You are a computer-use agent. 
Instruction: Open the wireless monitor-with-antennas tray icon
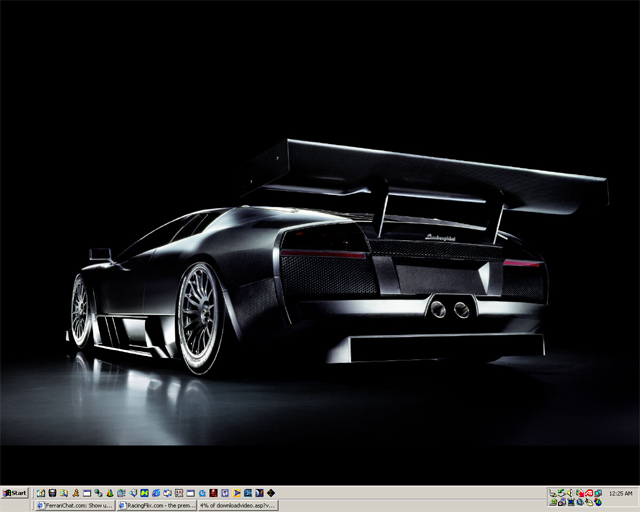pos(571,502)
